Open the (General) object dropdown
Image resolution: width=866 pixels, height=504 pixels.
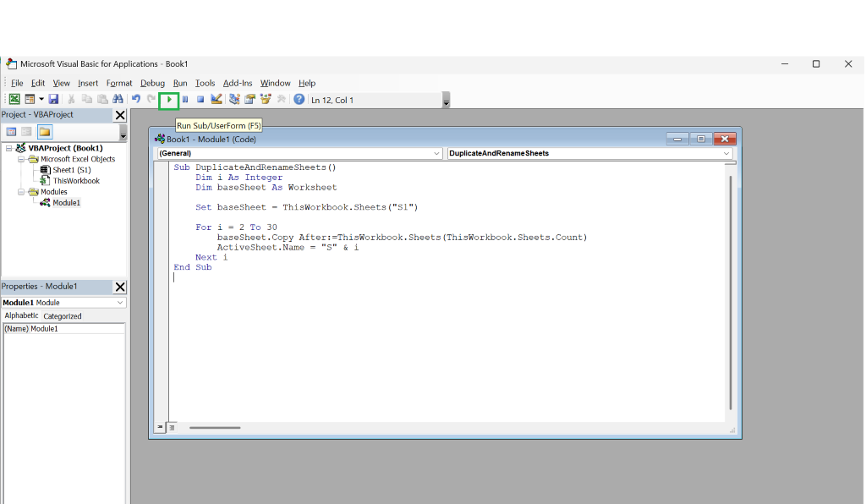299,153
